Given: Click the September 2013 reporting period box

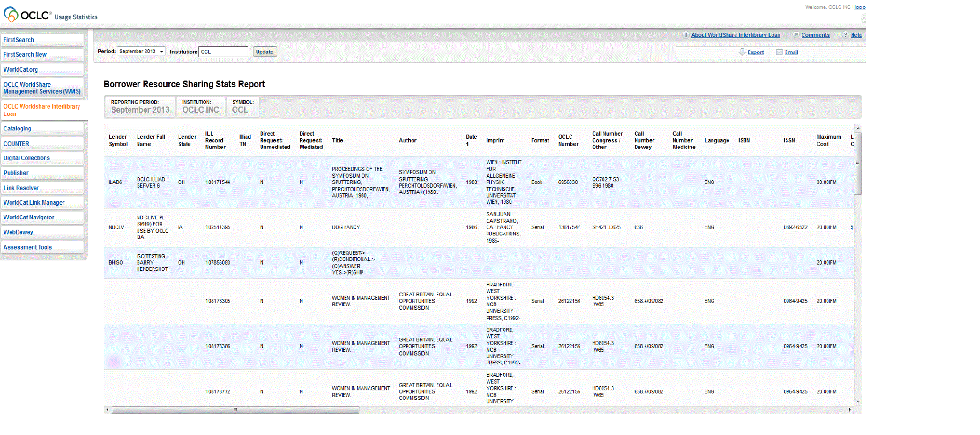Looking at the screenshot, I should pos(140,107).
